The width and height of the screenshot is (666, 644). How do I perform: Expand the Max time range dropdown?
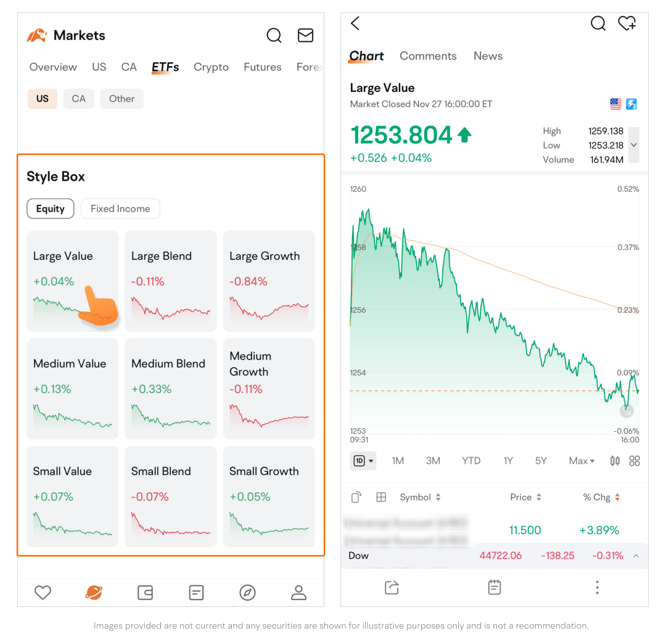(582, 461)
